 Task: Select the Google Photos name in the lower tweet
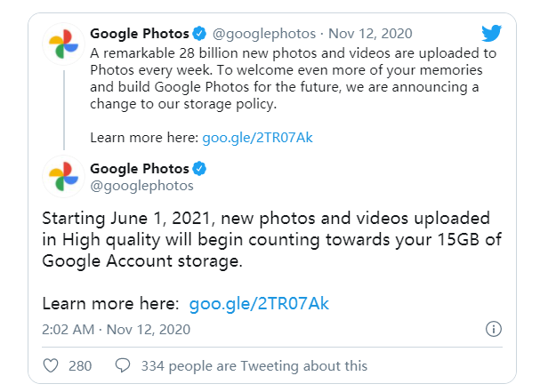click(x=140, y=169)
